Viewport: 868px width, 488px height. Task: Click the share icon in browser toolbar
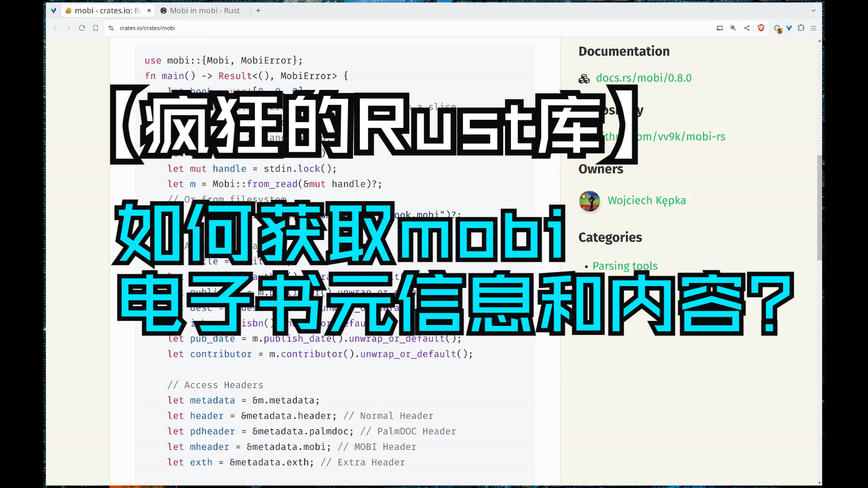coord(747,28)
